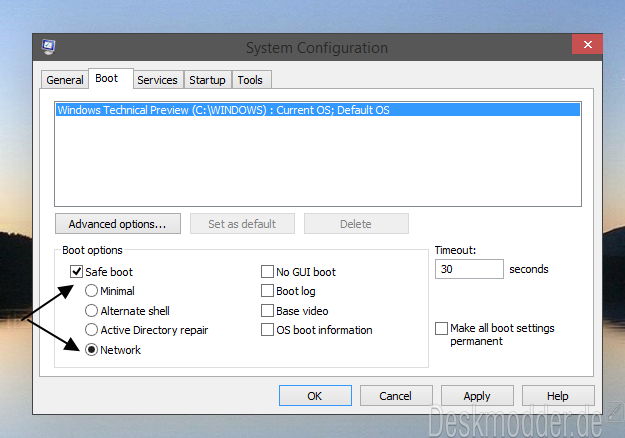
Task: Click the System Configuration title text
Action: point(317,48)
